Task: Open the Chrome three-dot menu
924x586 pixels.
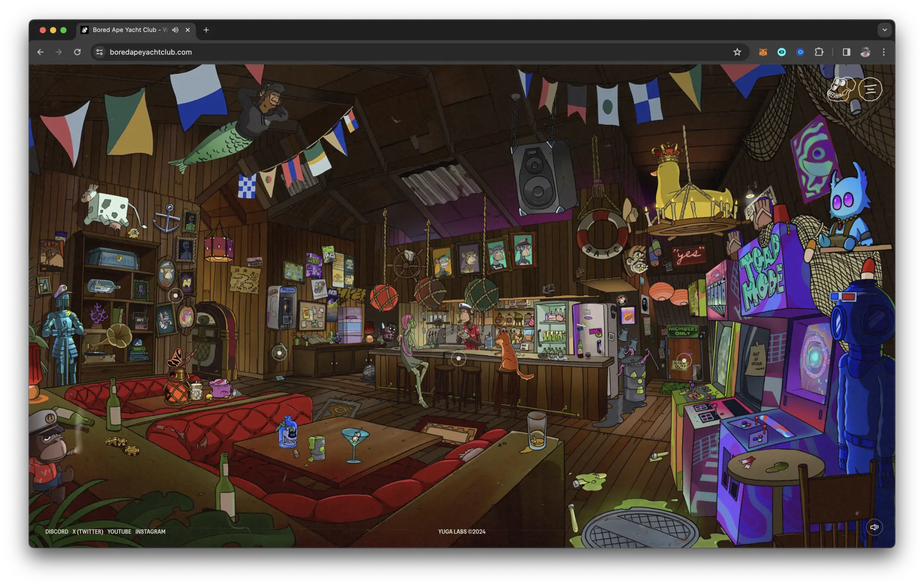Action: 883,52
